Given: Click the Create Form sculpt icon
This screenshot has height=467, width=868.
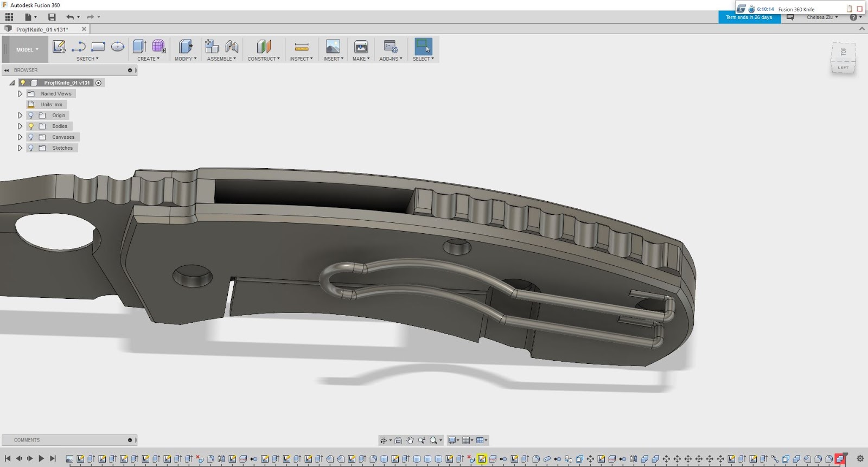Looking at the screenshot, I should coord(159,47).
